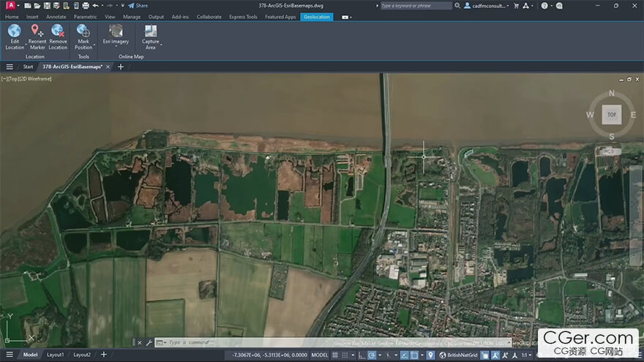This screenshot has height=362, width=644.
Task: Toggle polar tracking in status bar
Action: coord(372,355)
